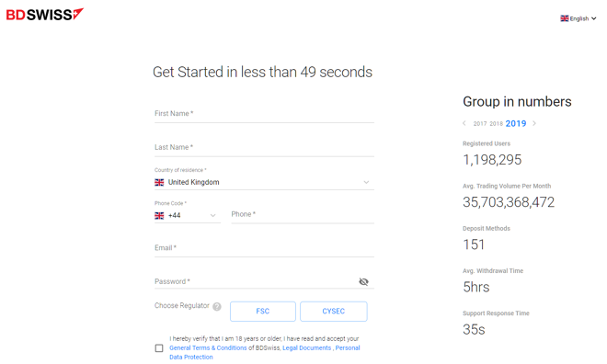Viewport: 607px width, 364px height.
Task: Expand the Country of residence dropdown
Action: point(264,182)
